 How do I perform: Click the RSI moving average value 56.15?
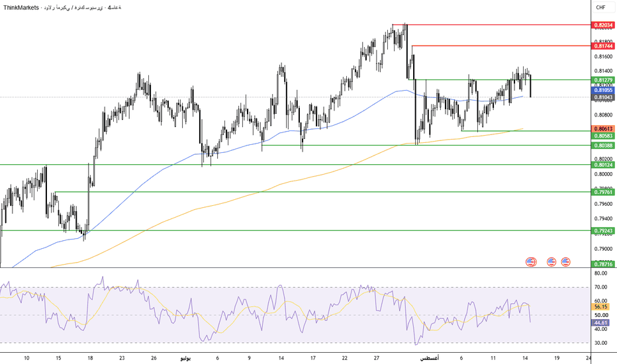pyautogui.click(x=601, y=306)
